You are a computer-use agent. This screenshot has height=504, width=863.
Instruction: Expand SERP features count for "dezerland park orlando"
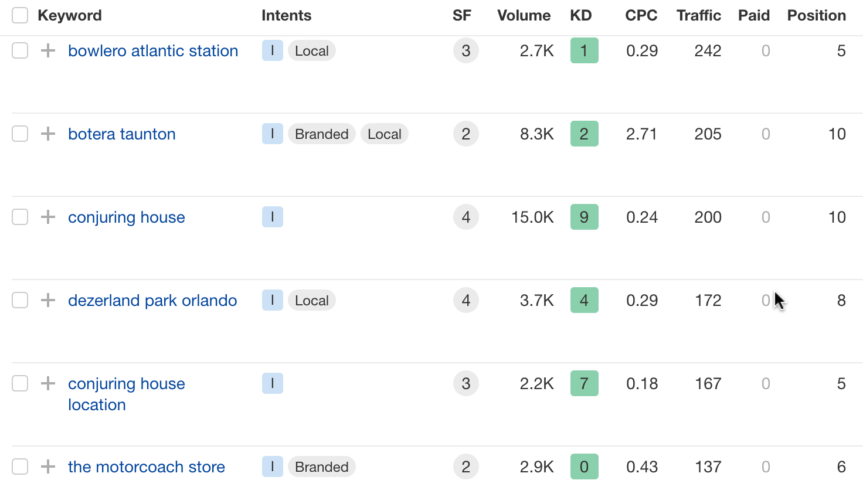(x=466, y=300)
